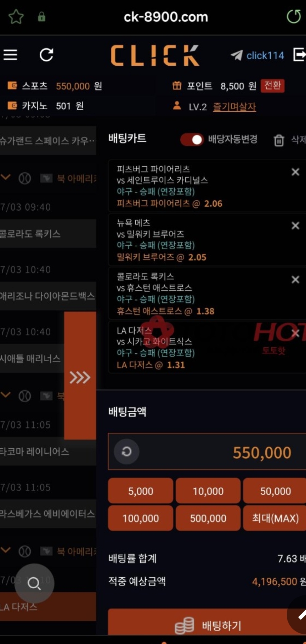306x644 pixels.
Task: Add 100,000 to the bet amount
Action: (141, 518)
